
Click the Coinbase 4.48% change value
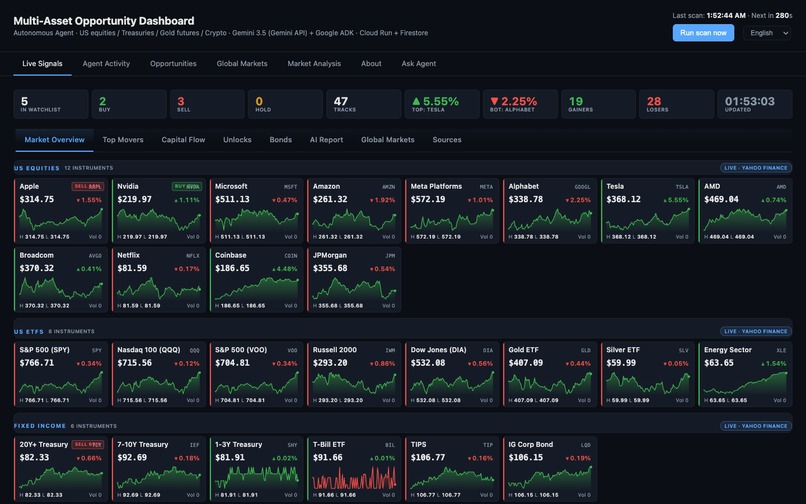pos(284,269)
